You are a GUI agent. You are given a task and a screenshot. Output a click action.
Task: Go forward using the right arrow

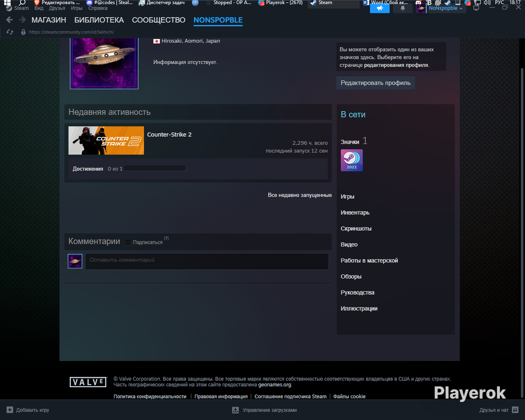(x=23, y=20)
